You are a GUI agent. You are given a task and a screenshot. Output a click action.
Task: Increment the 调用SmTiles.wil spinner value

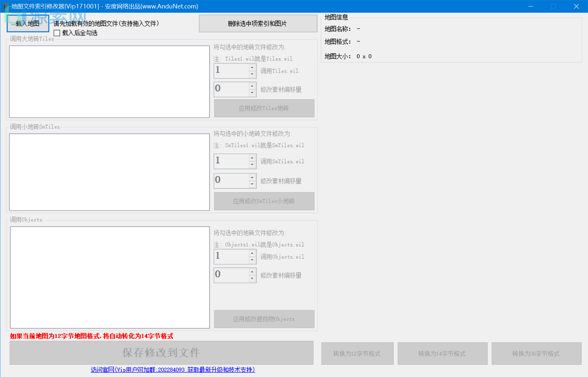pos(252,158)
